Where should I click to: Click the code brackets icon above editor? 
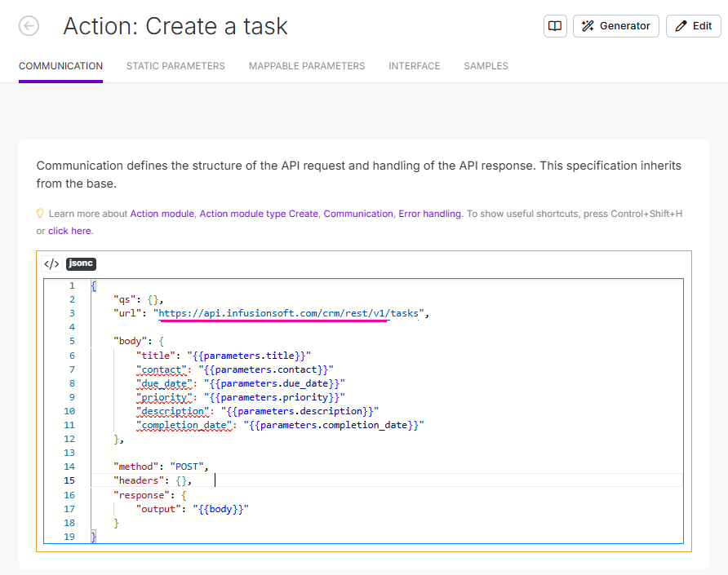(51, 263)
